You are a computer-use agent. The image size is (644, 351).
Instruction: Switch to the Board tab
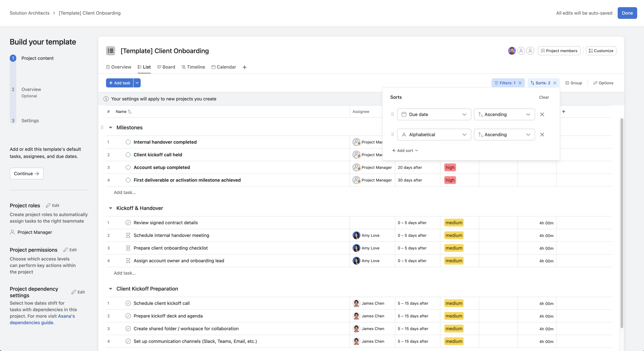(x=166, y=67)
